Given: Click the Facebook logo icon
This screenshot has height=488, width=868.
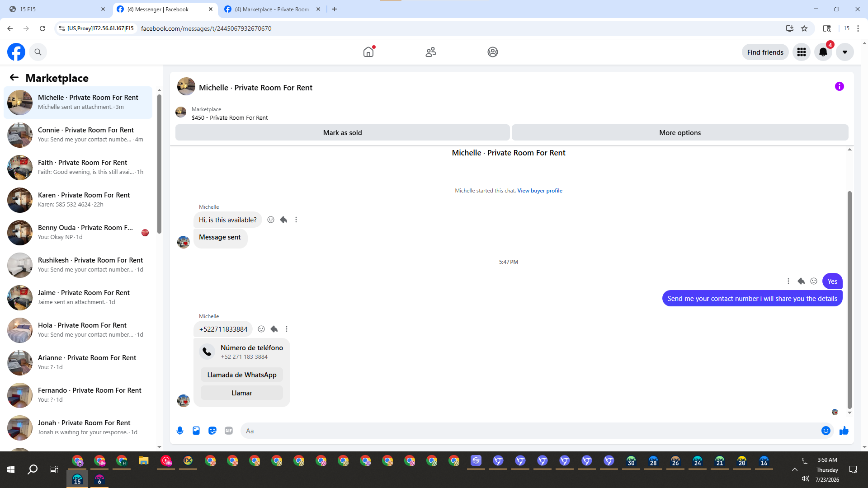Looking at the screenshot, I should click(16, 52).
